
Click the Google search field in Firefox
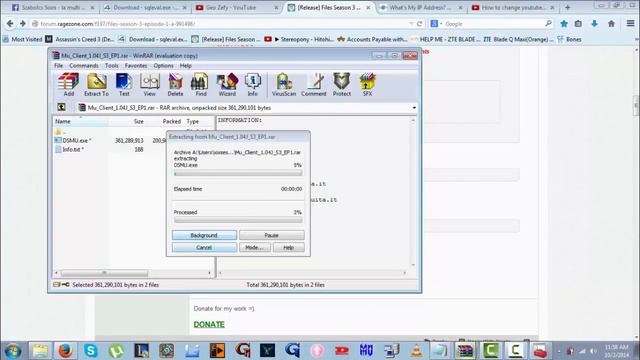point(495,24)
